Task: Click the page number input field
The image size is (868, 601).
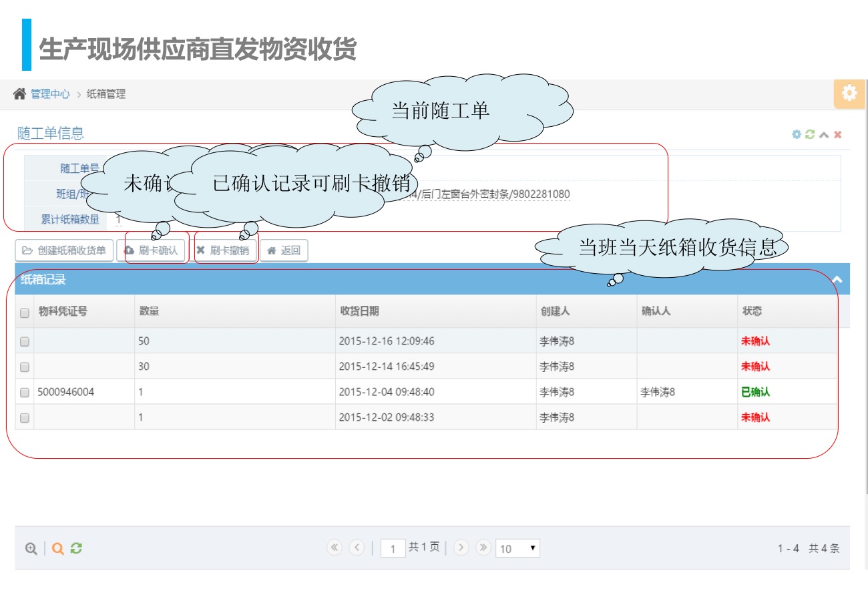Action: click(x=393, y=548)
